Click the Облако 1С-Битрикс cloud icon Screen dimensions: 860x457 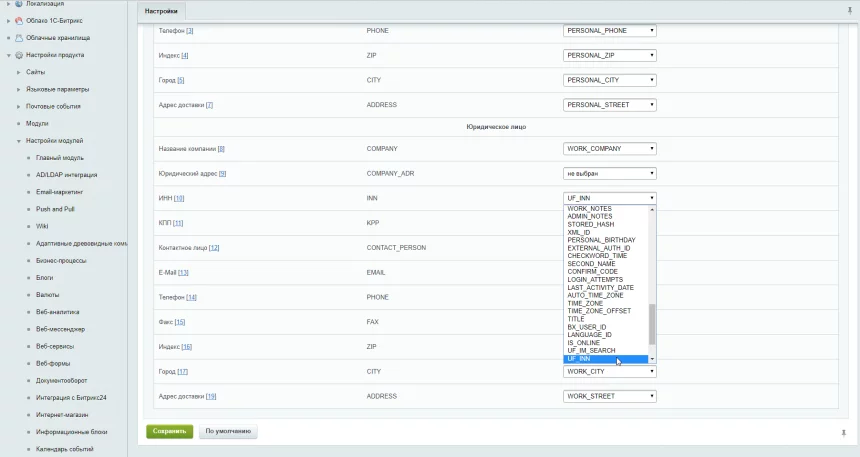click(19, 20)
